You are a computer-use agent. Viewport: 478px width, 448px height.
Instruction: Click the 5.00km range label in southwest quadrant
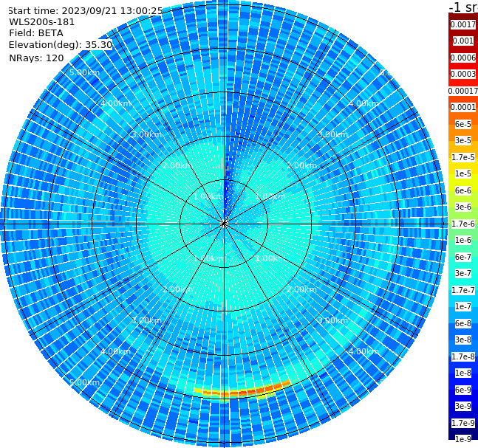[x=84, y=382]
